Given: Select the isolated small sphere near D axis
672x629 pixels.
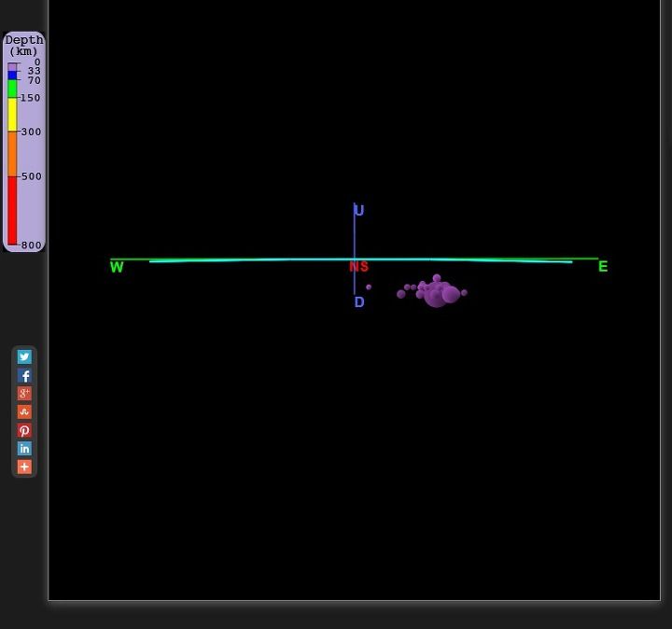Looking at the screenshot, I should click(369, 287).
